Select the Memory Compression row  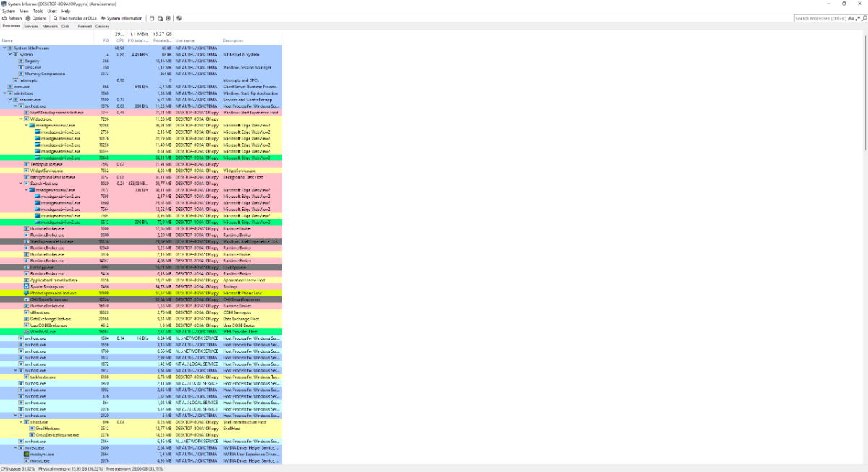coord(141,74)
